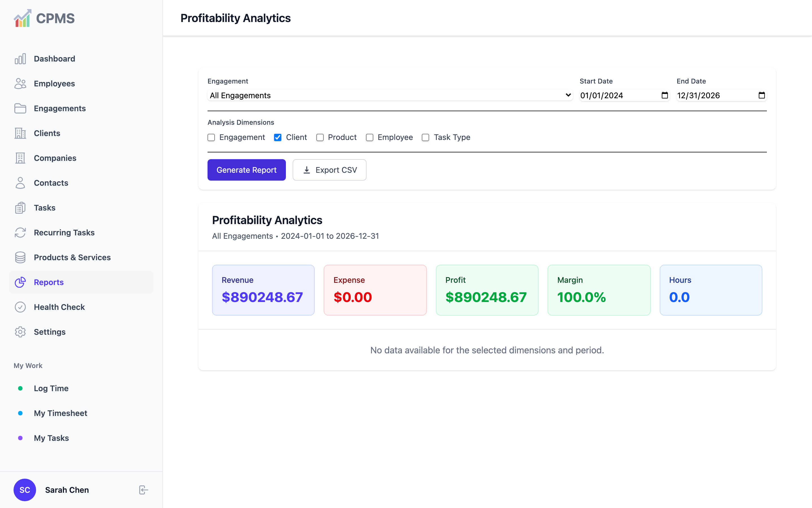Click the Tasks clipboard icon

click(20, 208)
